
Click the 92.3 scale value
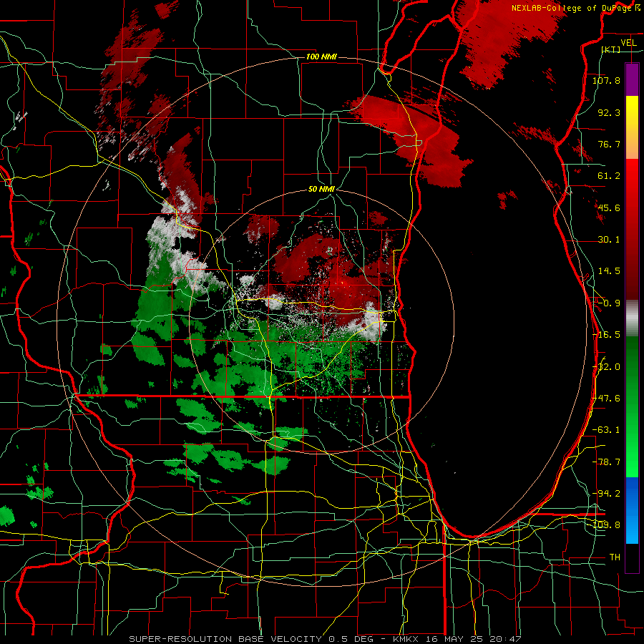(x=609, y=112)
